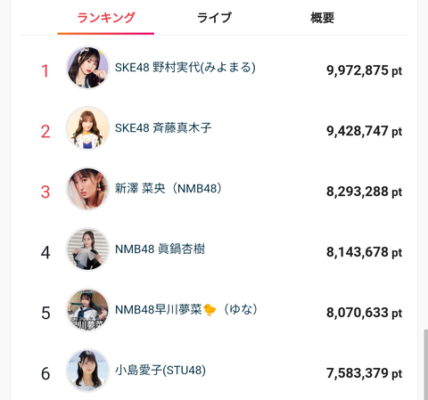The height and width of the screenshot is (400, 428).
Task: Click name NMB48早川夢菜 (ゆな)
Action: (186, 310)
